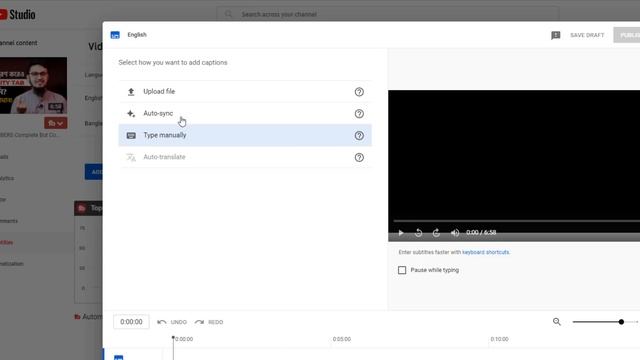The width and height of the screenshot is (640, 360).
Task: Click the 0:05:00 timeline mark
Action: point(342,339)
